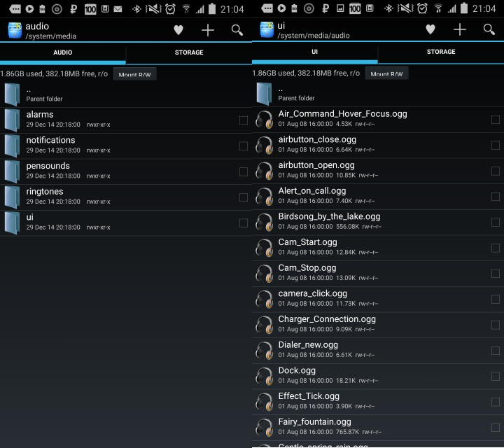Check the box for airbutton_close.ogg

(x=496, y=146)
